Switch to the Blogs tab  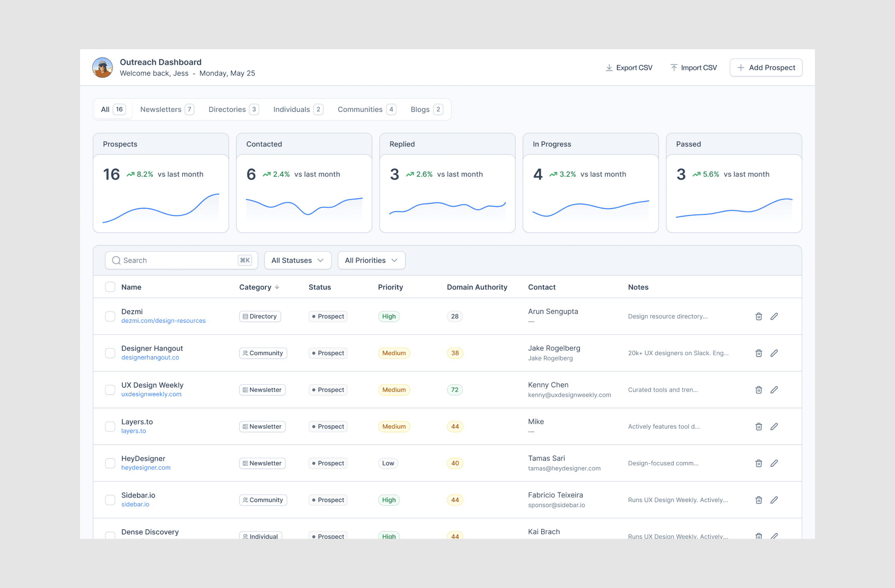point(427,110)
